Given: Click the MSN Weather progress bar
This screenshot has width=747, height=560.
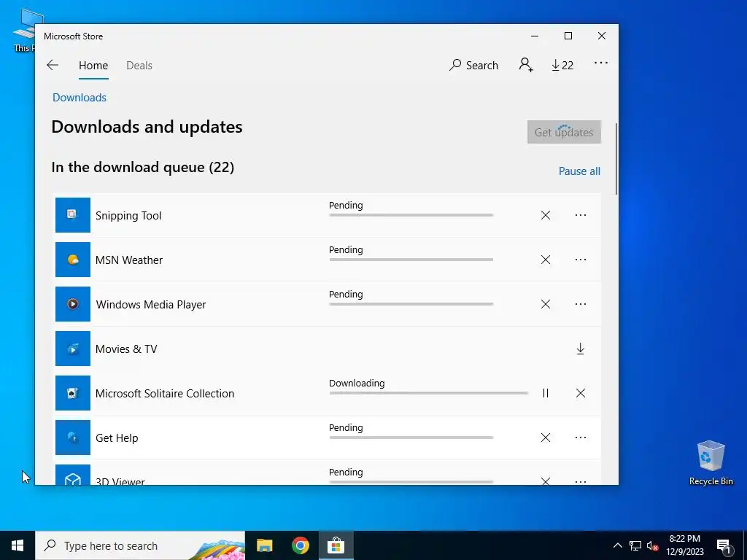Looking at the screenshot, I should (411, 260).
